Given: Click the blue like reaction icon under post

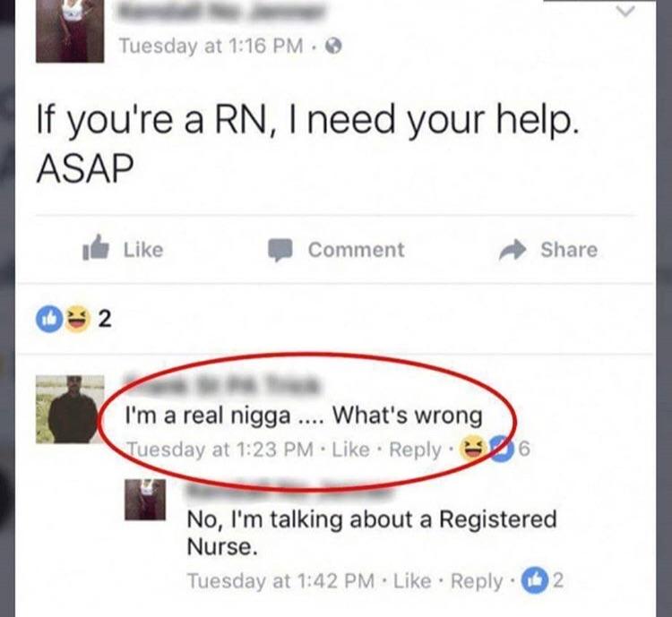Looking at the screenshot, I should 49,319.
